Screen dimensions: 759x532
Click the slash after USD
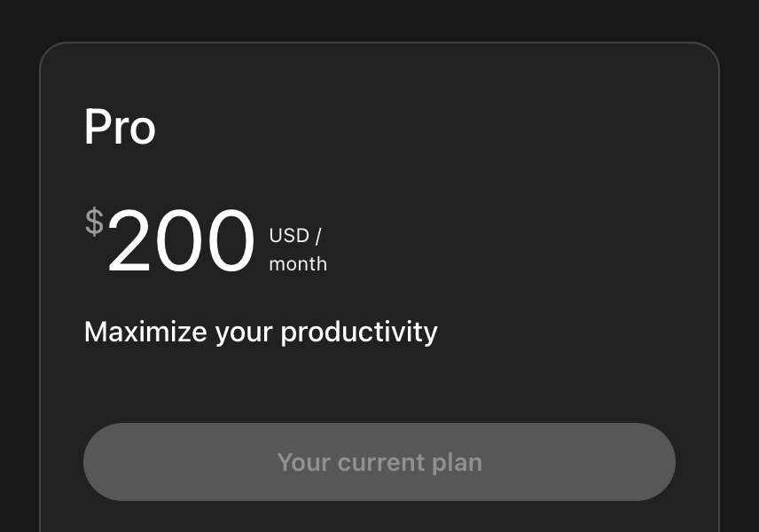(x=318, y=236)
